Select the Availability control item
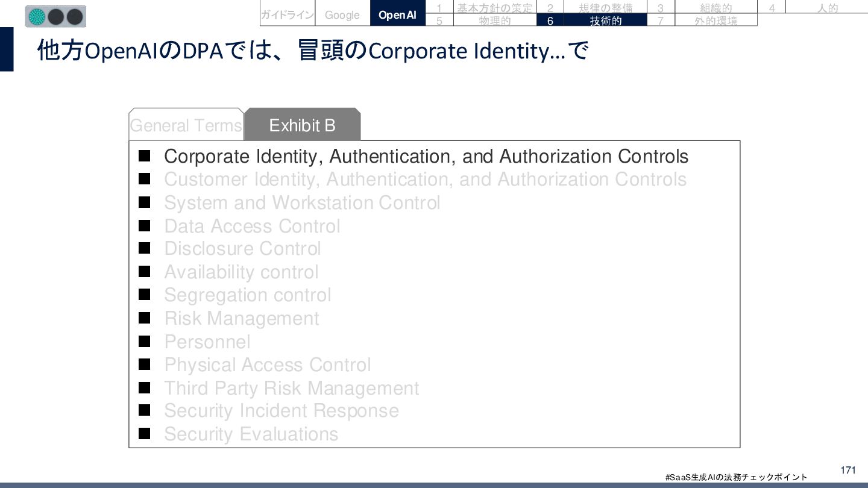 coord(241,272)
